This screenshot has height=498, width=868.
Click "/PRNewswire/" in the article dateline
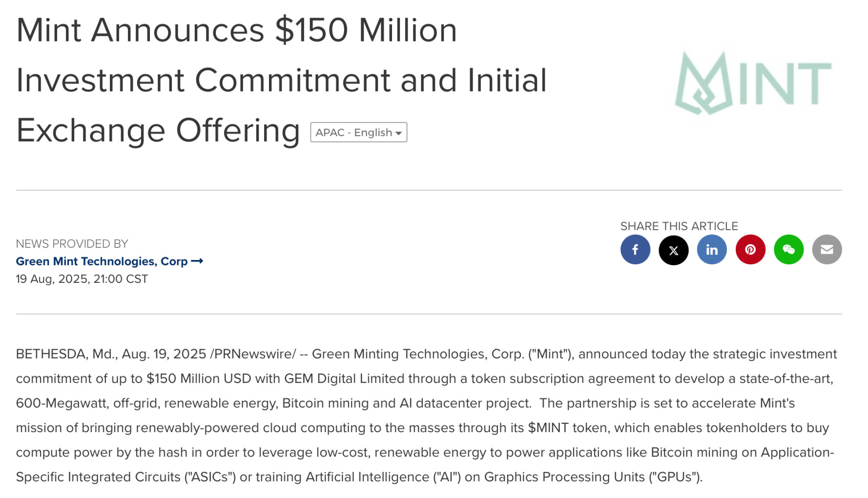(x=252, y=354)
